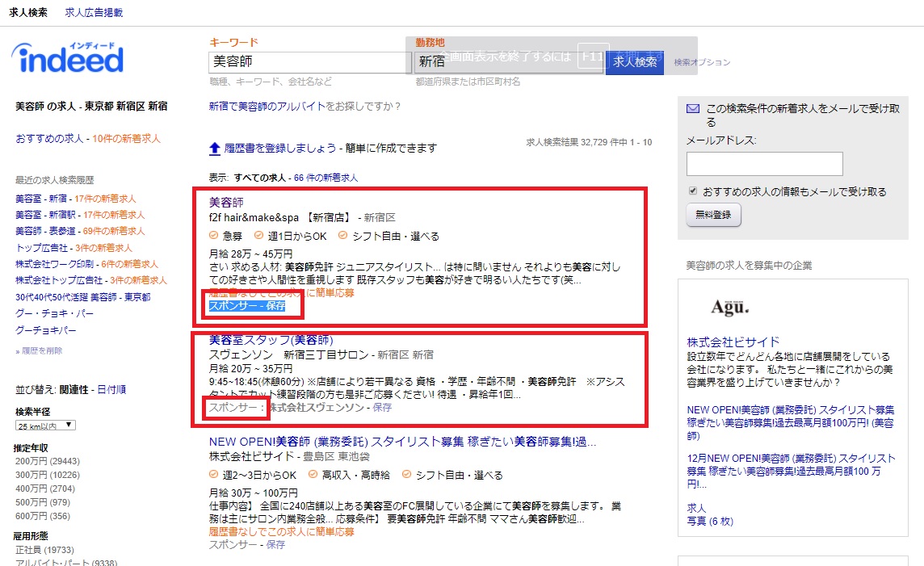
Task: Click the blue upload arrow beside 履歴書を登録しましょう
Action: click(215, 149)
